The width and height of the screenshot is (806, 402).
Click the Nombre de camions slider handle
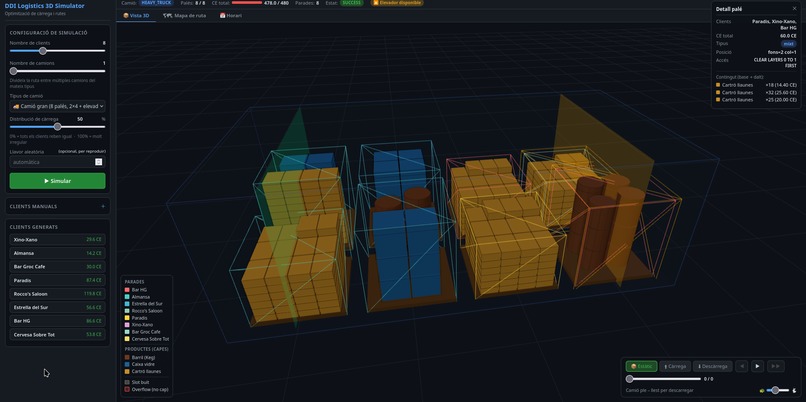click(13, 71)
